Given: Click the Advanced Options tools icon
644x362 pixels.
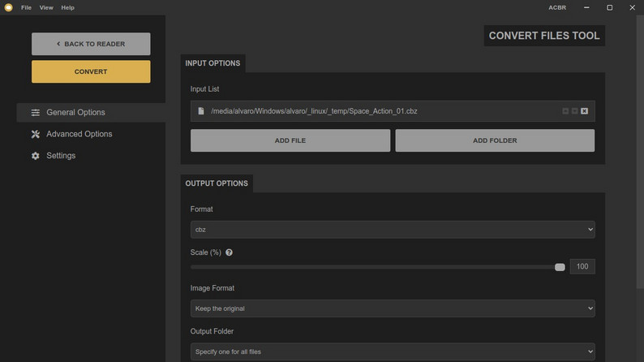Looking at the screenshot, I should [x=36, y=134].
